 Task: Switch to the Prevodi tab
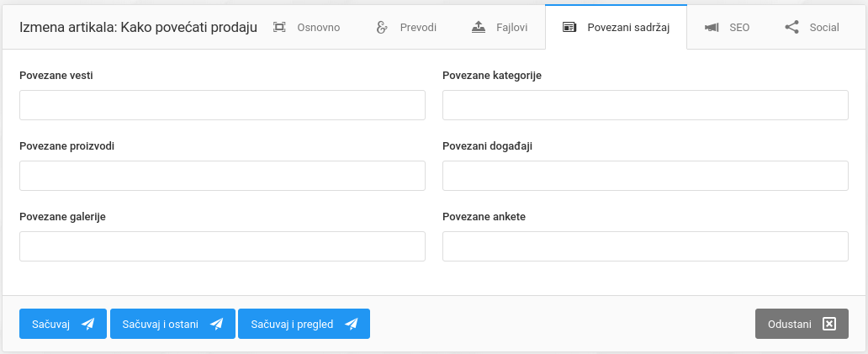tap(406, 28)
